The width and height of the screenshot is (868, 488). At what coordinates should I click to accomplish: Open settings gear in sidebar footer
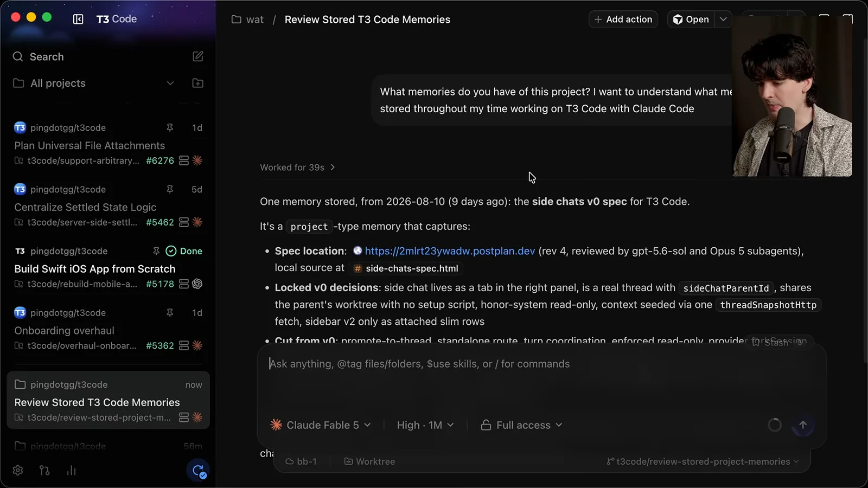[18, 470]
